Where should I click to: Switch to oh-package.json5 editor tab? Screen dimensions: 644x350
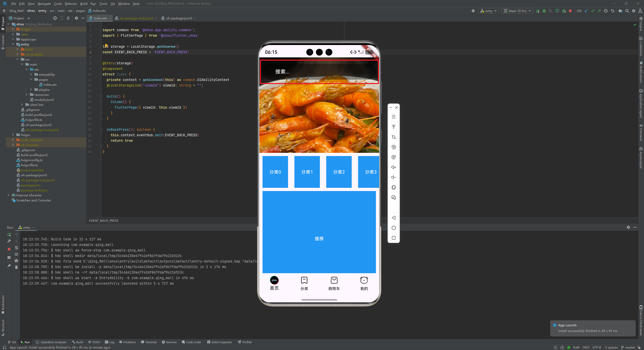click(x=179, y=18)
